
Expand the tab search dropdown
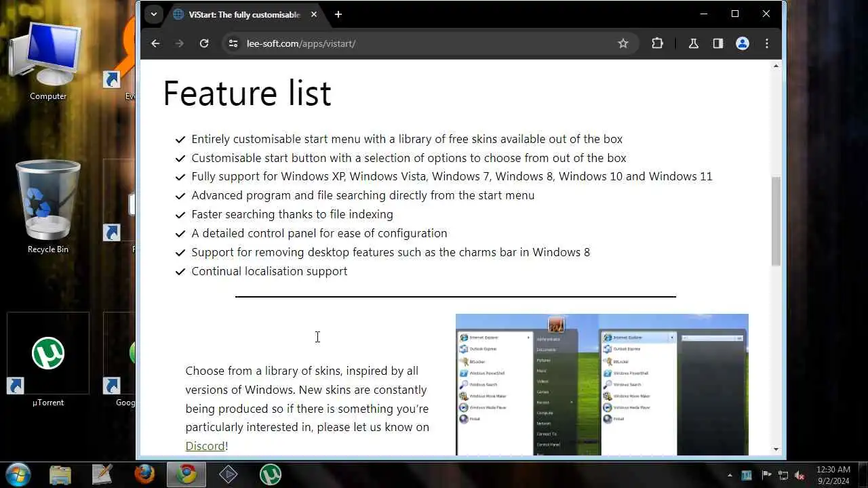154,14
